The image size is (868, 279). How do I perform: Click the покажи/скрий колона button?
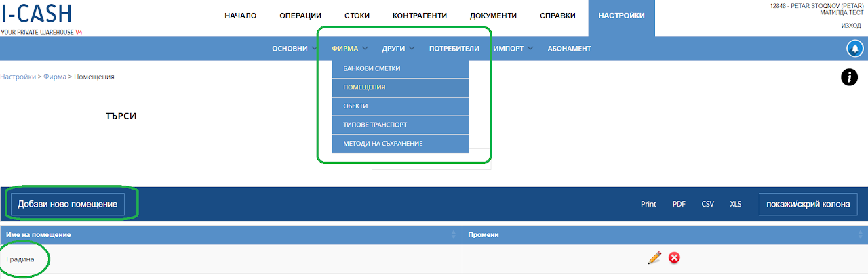808,204
